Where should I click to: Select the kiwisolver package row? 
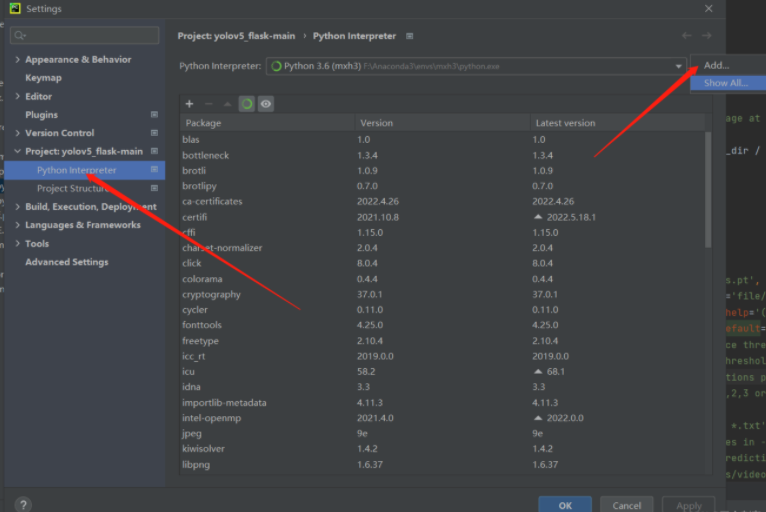point(443,448)
